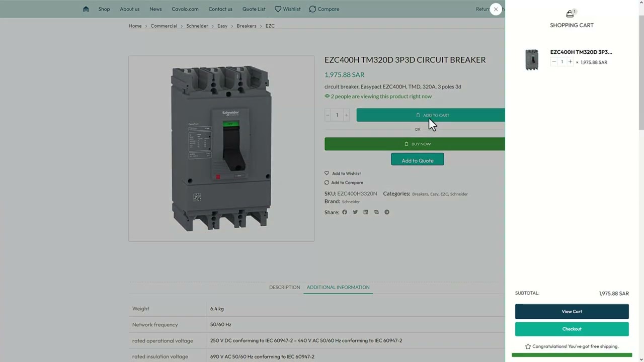This screenshot has width=644, height=362.
Task: Click the Add to Compare icon
Action: point(327,183)
